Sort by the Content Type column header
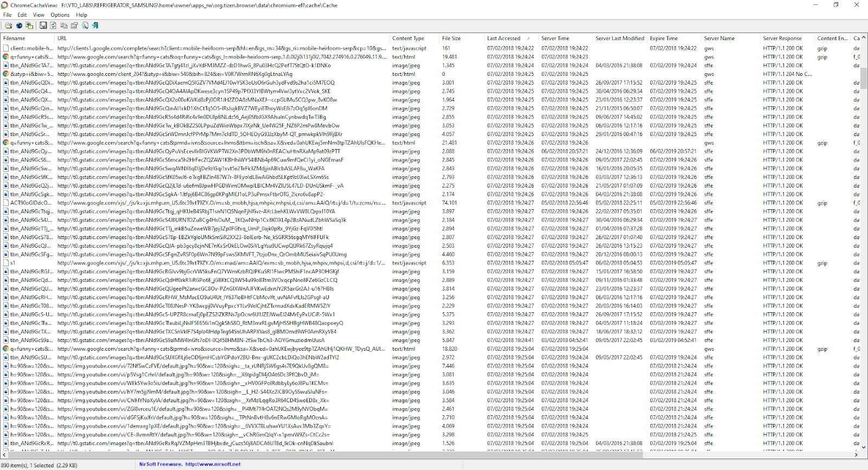The height and width of the screenshot is (470, 868). [x=414, y=38]
